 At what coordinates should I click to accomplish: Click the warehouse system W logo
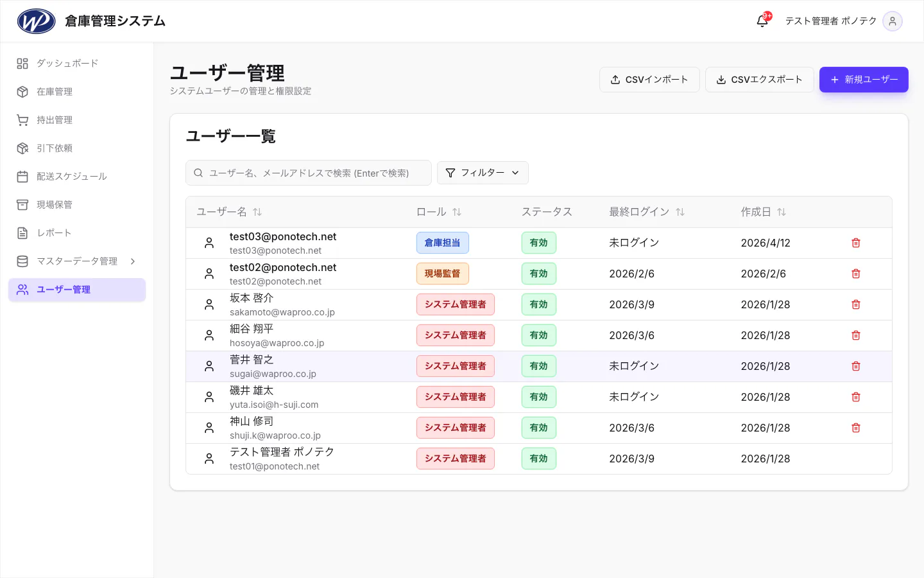coord(37,21)
